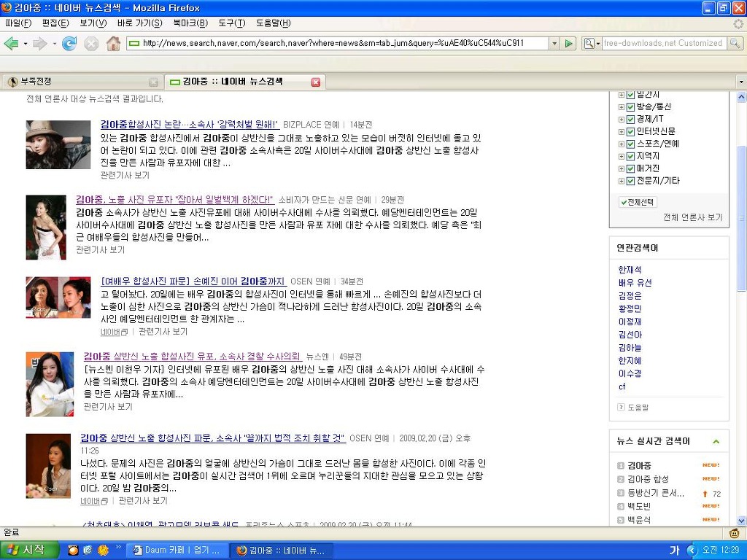The width and height of the screenshot is (747, 560).
Task: Click the vertical scrollbar thumb
Action: 741,219
